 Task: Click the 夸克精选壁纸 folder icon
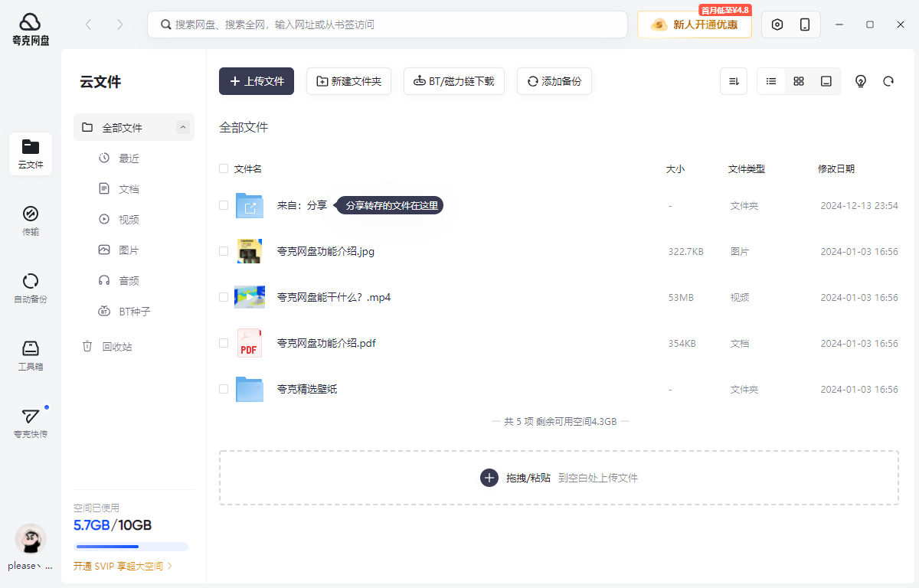[250, 389]
